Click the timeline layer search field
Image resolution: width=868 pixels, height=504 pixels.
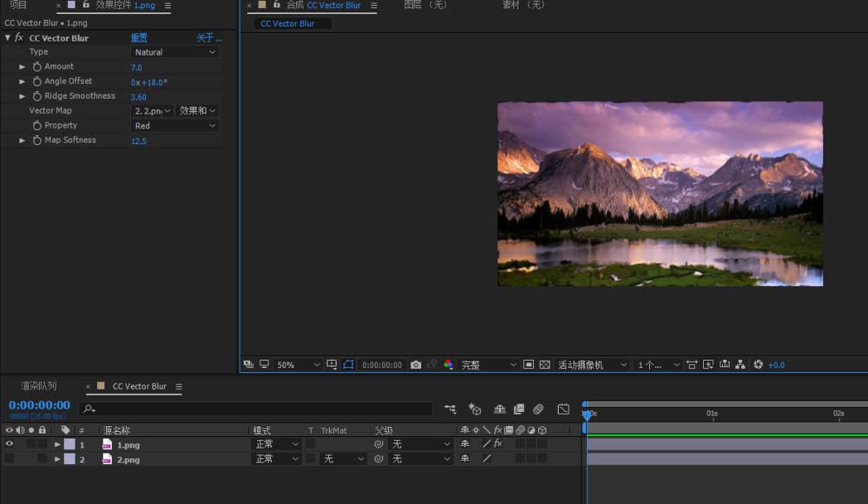260,409
